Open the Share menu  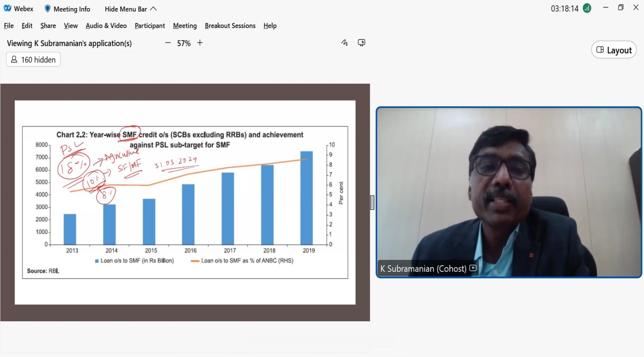[x=48, y=26]
